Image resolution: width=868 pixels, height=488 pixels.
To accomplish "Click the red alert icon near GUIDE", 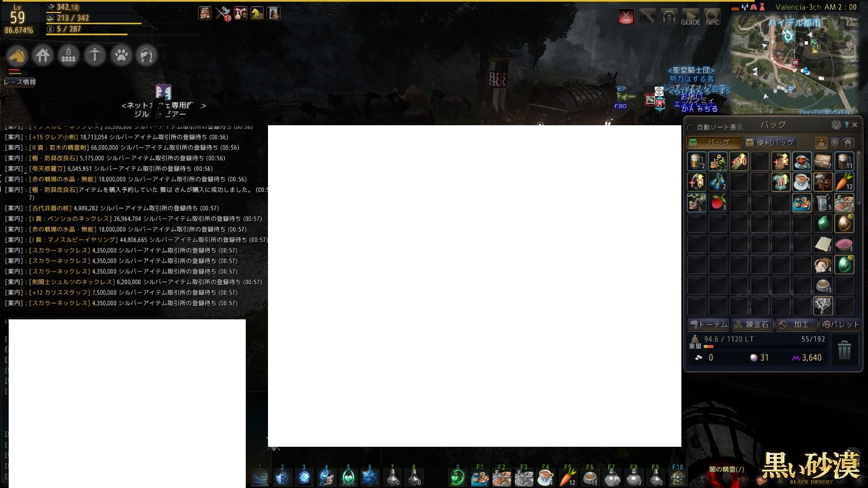I will tap(626, 17).
